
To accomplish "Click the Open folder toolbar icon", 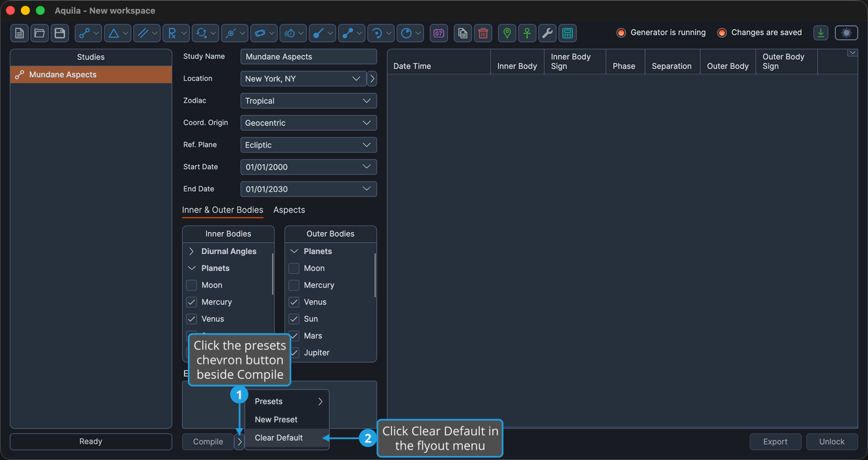I will click(x=40, y=33).
